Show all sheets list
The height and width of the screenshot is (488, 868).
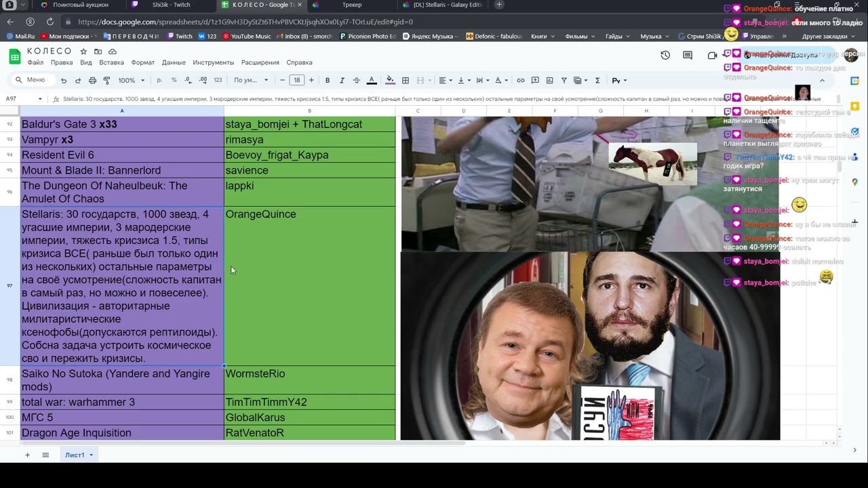tap(45, 455)
